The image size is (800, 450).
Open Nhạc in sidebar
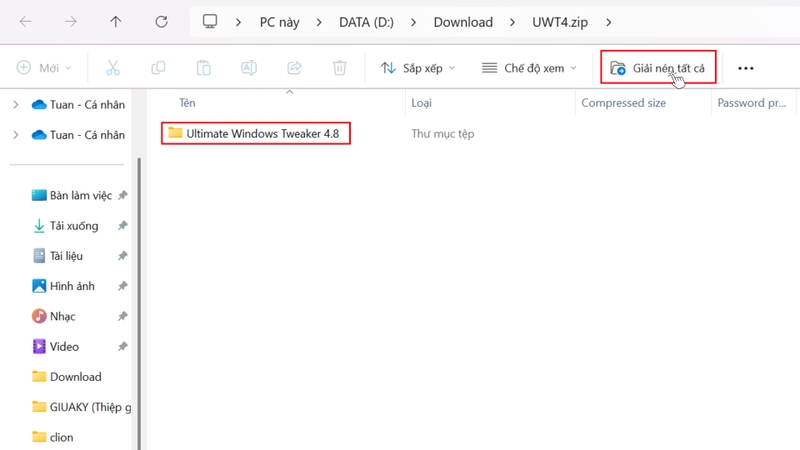coord(54,316)
